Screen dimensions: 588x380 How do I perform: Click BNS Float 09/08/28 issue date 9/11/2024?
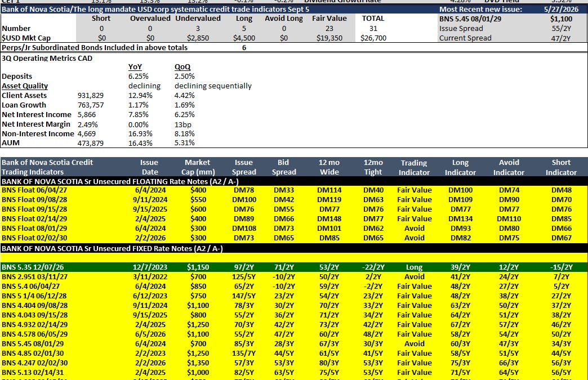pyautogui.click(x=150, y=200)
